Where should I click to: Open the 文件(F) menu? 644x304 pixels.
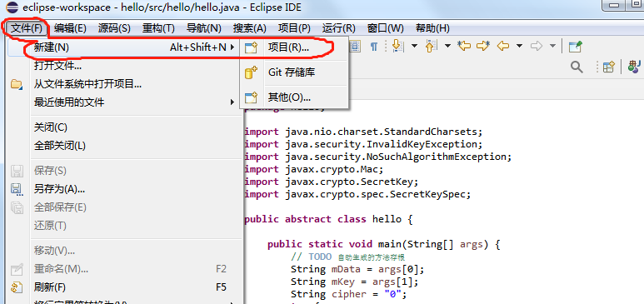click(x=27, y=28)
